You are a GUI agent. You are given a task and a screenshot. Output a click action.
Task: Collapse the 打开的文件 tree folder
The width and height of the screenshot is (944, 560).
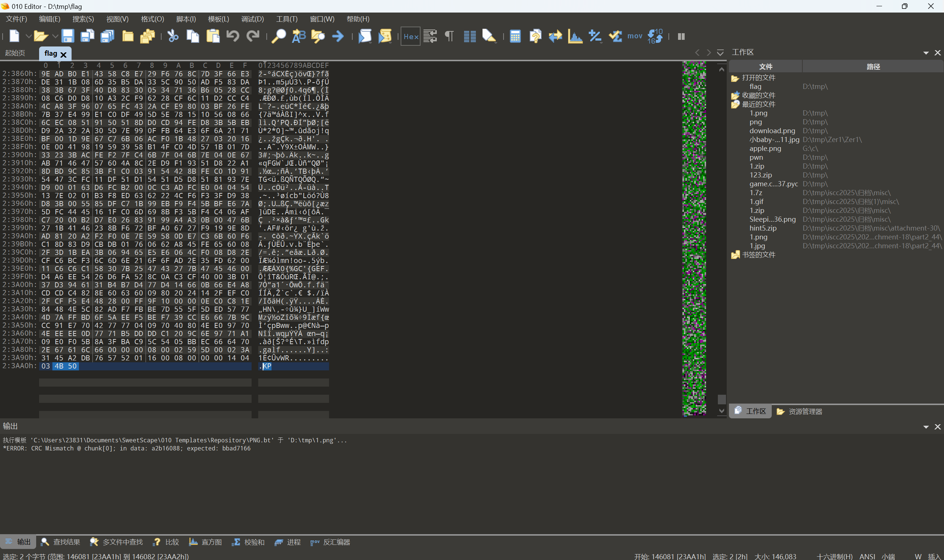734,78
